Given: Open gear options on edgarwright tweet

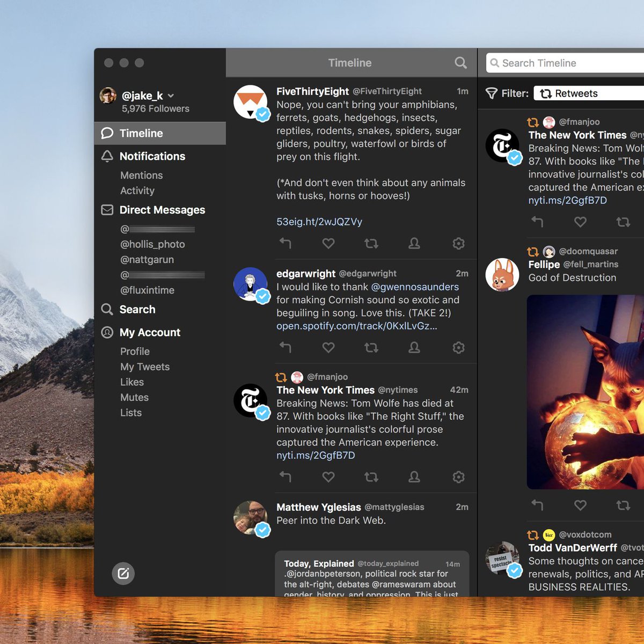Looking at the screenshot, I should pyautogui.click(x=458, y=348).
